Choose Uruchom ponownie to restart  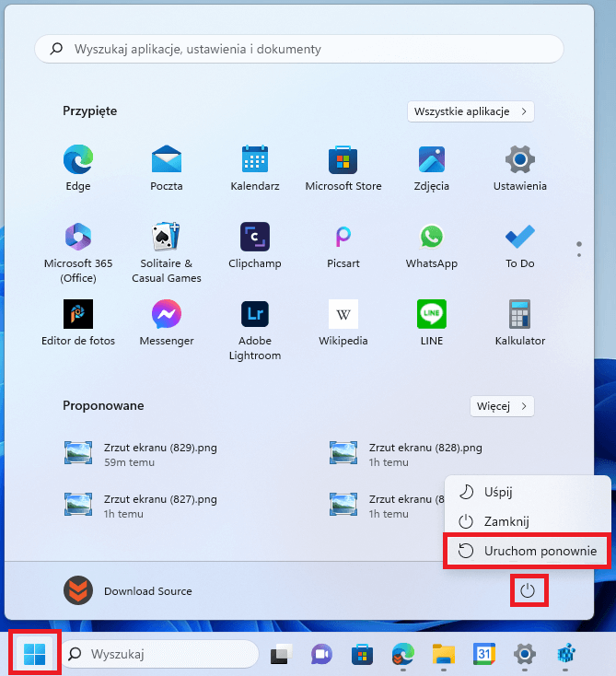[x=528, y=551]
